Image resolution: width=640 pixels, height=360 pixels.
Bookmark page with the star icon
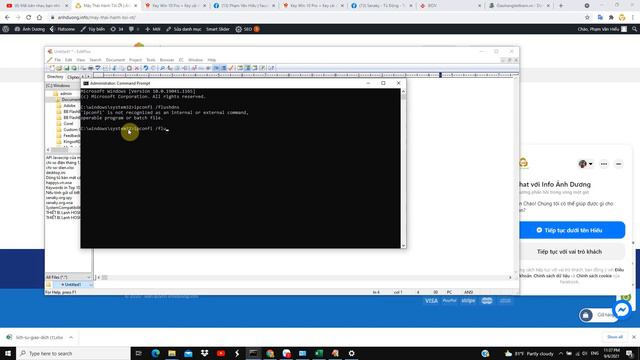pos(587,18)
